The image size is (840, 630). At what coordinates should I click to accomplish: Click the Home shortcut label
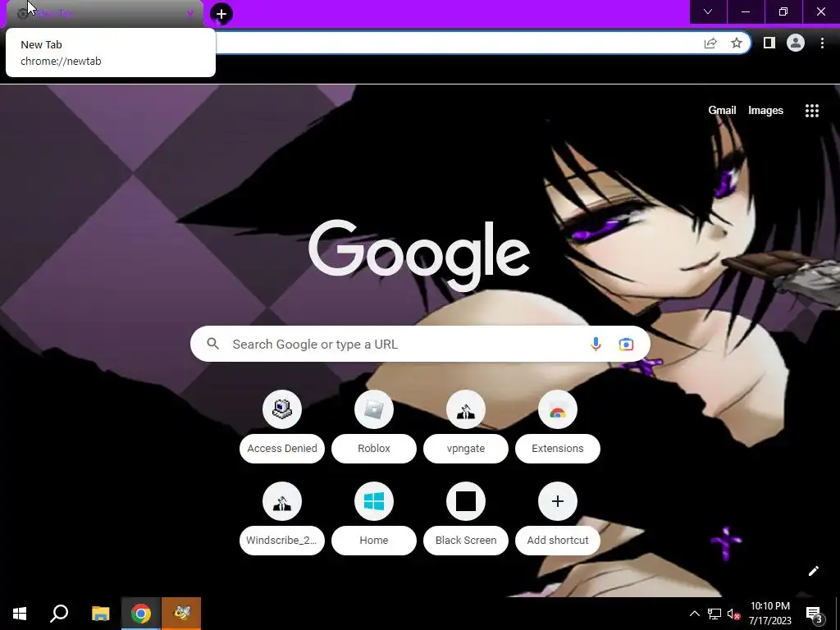(374, 540)
